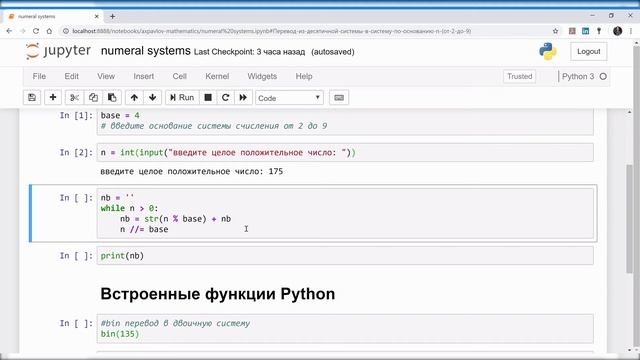This screenshot has width=640, height=360.
Task: Restart kernel and run all cells icon
Action: (243, 98)
